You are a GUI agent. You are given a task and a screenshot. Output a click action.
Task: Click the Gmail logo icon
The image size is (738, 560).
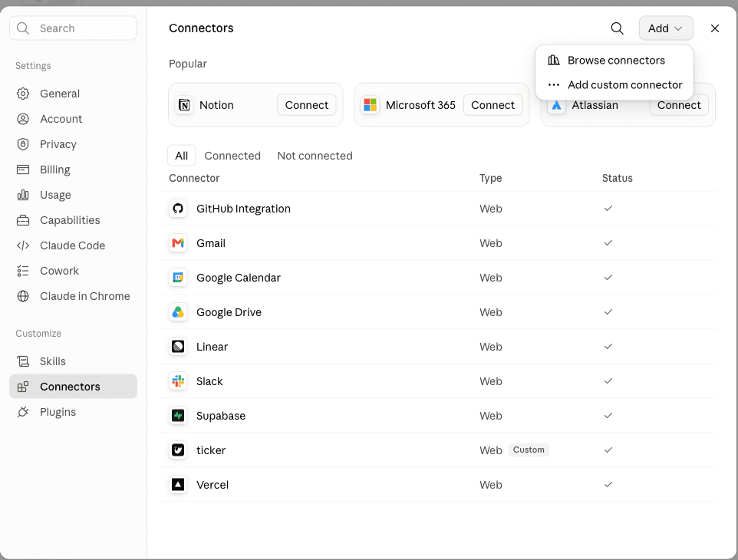pyautogui.click(x=178, y=243)
